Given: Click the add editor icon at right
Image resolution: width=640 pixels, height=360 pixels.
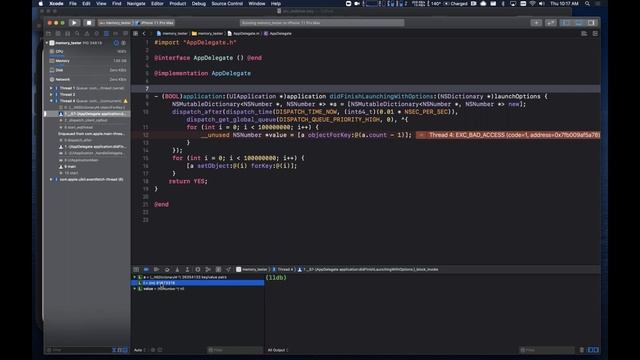Looking at the screenshot, I should point(595,33).
